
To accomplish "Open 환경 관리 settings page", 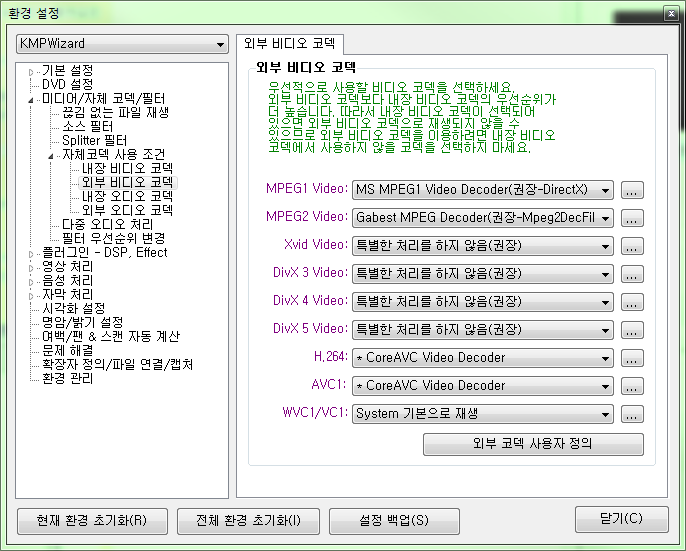I will 67,379.
